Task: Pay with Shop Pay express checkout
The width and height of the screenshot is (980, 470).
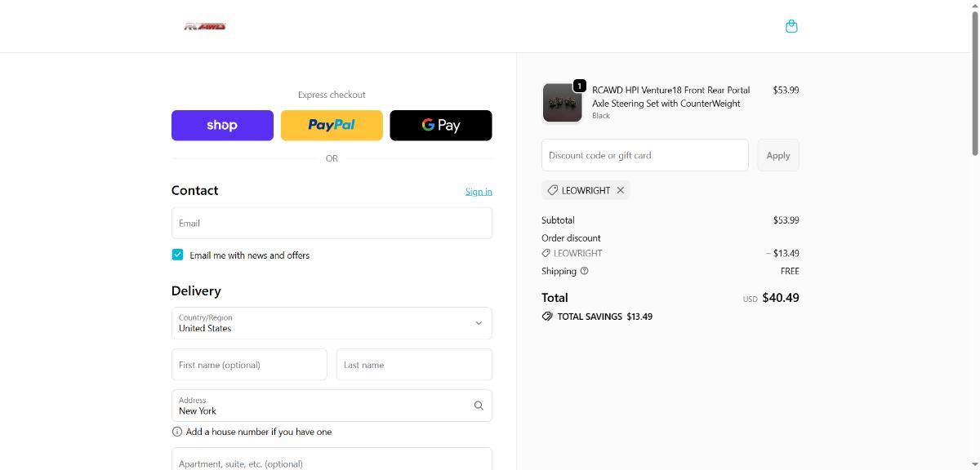Action: [x=222, y=125]
